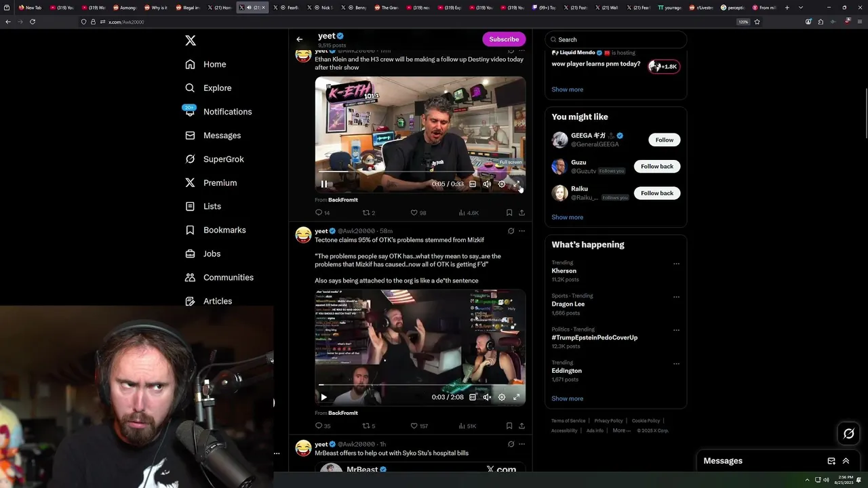Reload the browser page
The height and width of the screenshot is (488, 868).
(x=33, y=22)
